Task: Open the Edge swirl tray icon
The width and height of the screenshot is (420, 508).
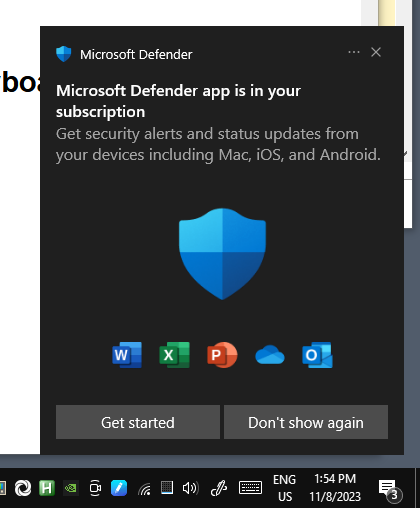Action: [23, 488]
